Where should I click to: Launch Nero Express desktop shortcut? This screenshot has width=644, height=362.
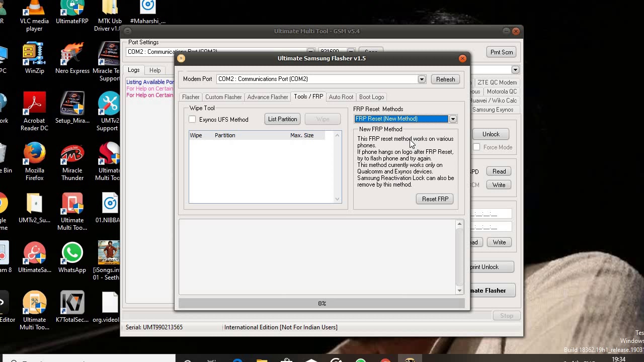coord(72,59)
